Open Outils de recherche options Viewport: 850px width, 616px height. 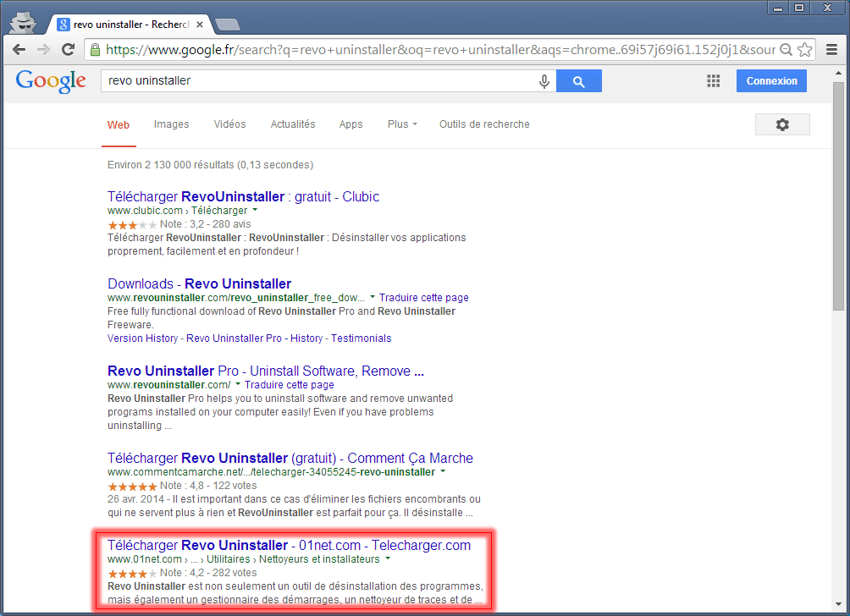(484, 124)
